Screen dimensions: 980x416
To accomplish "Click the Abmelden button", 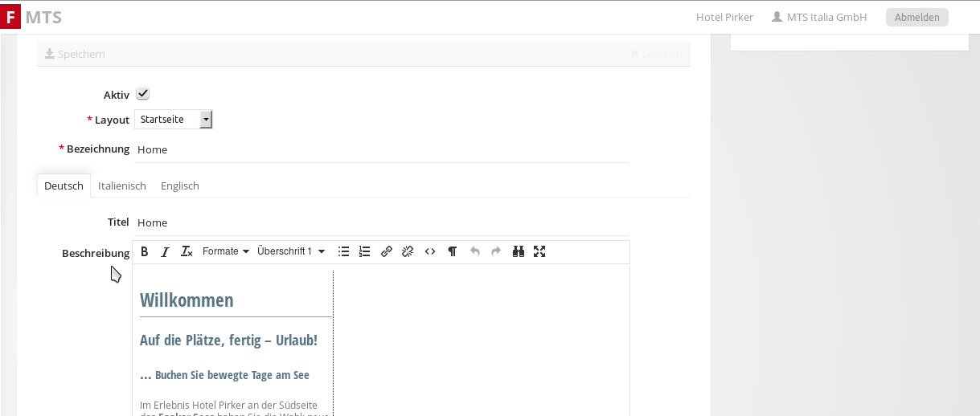I will click(x=916, y=17).
